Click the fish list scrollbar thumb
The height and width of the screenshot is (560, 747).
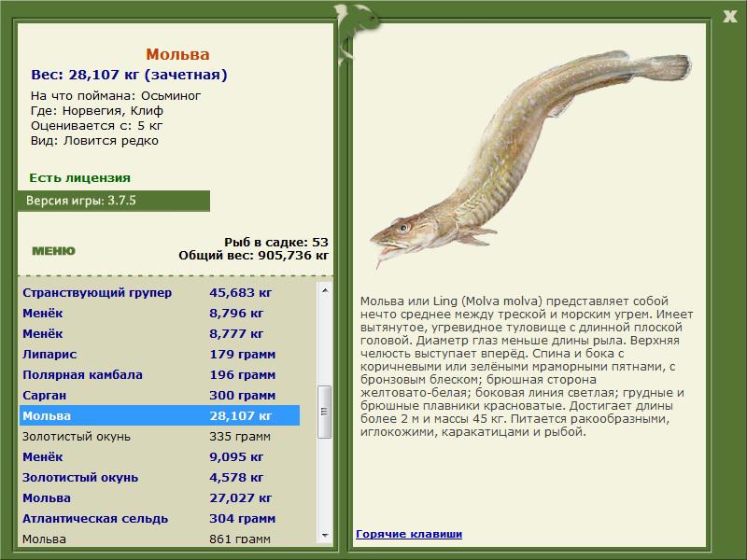click(x=325, y=412)
